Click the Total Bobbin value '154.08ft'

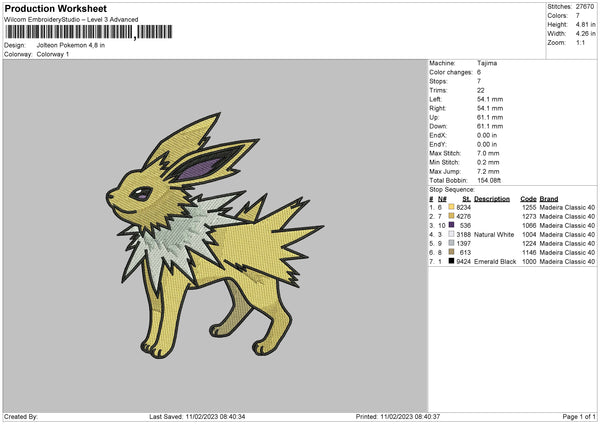click(x=489, y=181)
